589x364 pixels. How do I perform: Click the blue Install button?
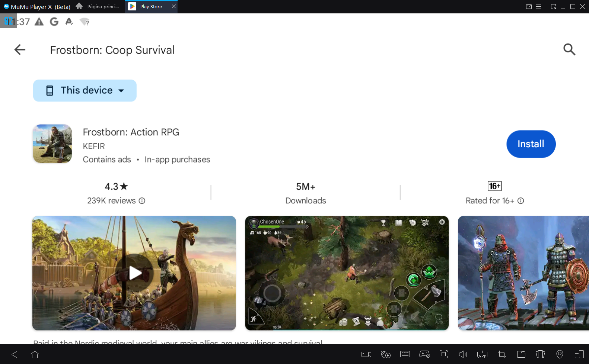coord(531,144)
